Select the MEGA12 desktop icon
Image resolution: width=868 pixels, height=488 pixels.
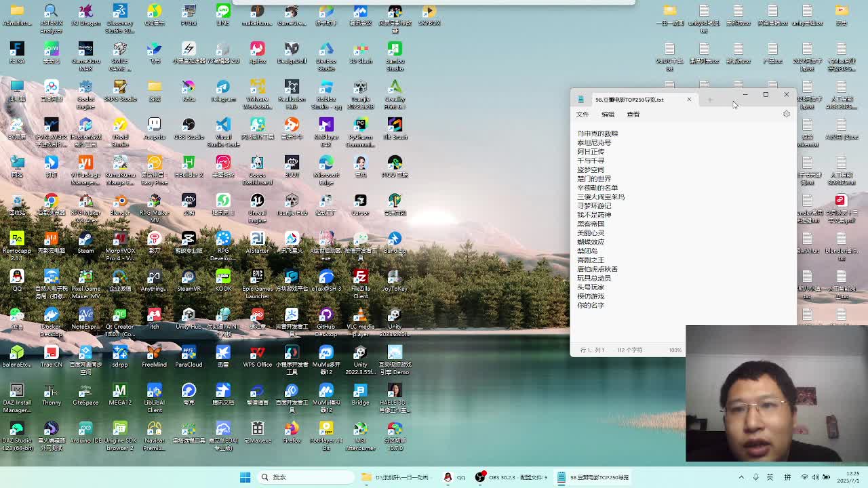(x=120, y=395)
